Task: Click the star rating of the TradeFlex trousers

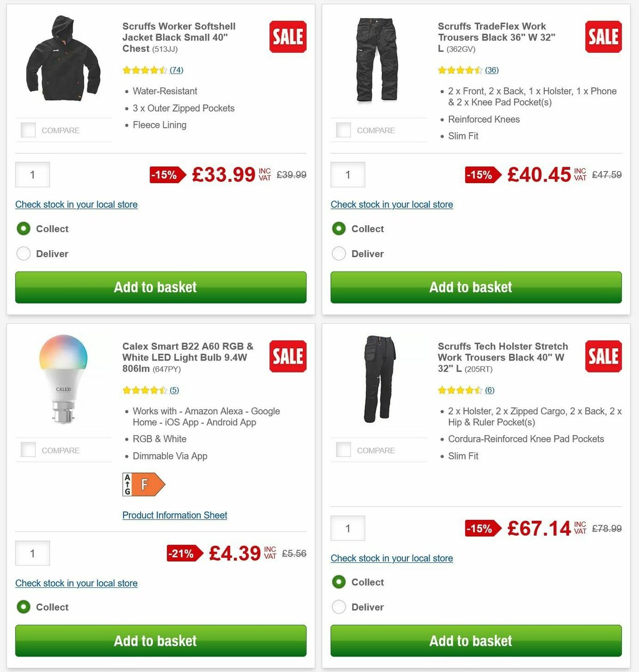Action: click(x=460, y=70)
